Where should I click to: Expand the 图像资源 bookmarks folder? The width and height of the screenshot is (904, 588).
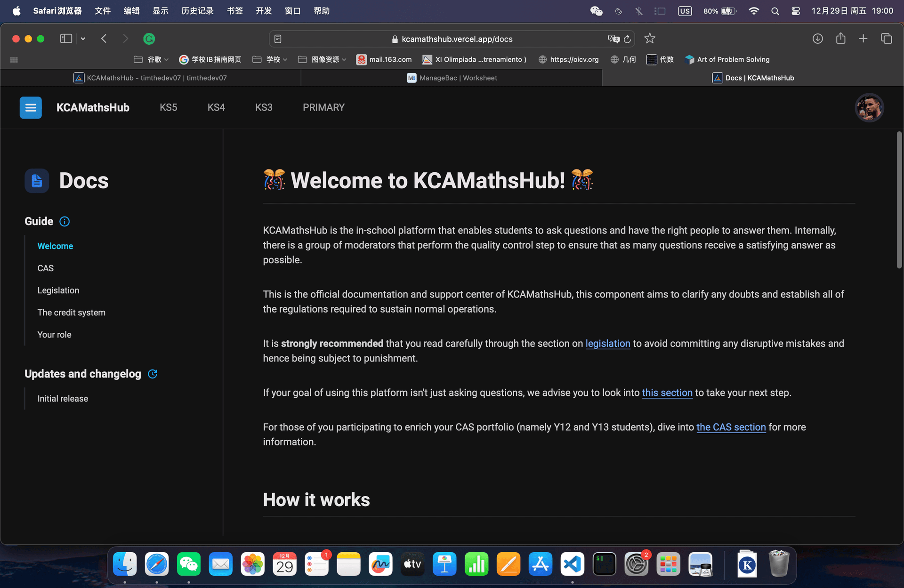coord(322,59)
